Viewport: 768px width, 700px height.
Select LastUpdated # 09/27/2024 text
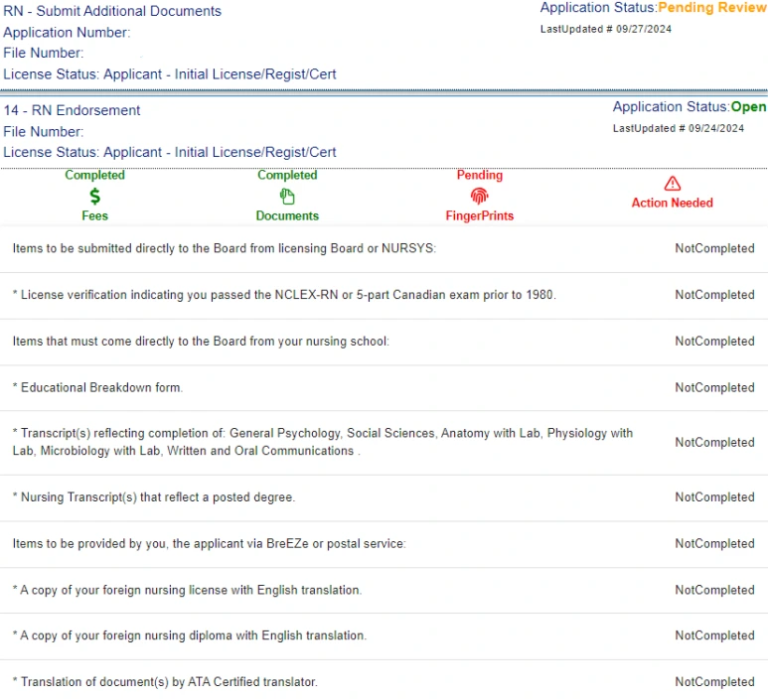[x=605, y=29]
